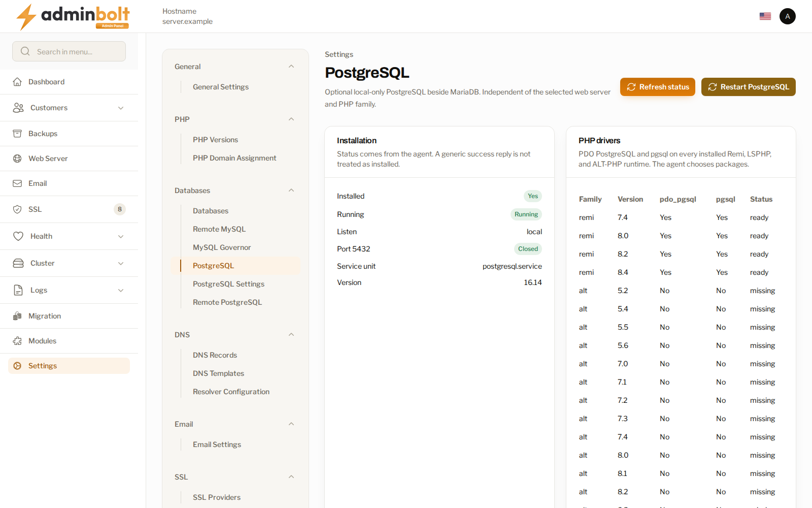Click the pdo_pgsql column header
The width and height of the screenshot is (812, 508).
[x=678, y=199]
